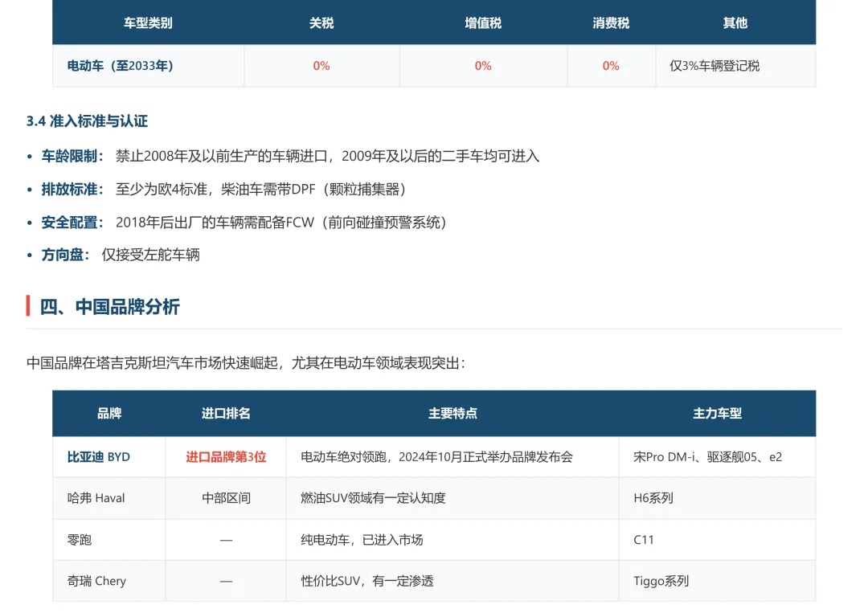Viewport: 868px width, 613px height.
Task: Select the H6系列 cell
Action: click(x=718, y=498)
